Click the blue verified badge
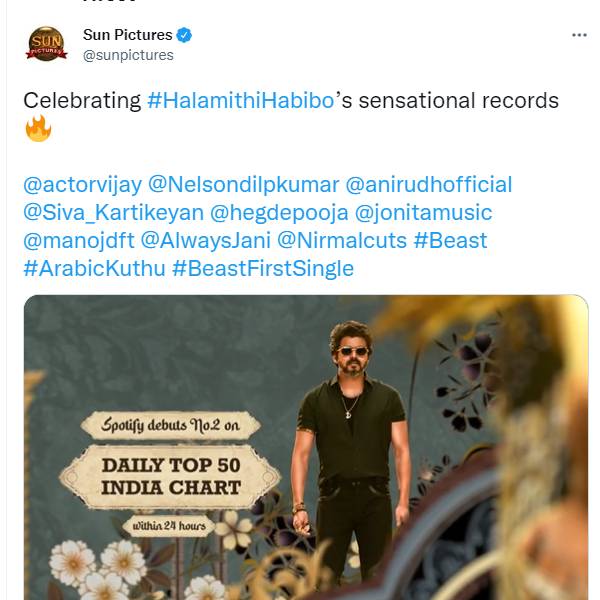600x600 pixels. coord(185,35)
